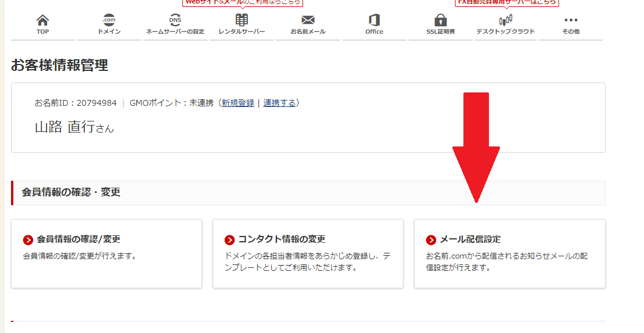Click the TOP home icon
The height and width of the screenshot is (333, 644).
(x=43, y=20)
